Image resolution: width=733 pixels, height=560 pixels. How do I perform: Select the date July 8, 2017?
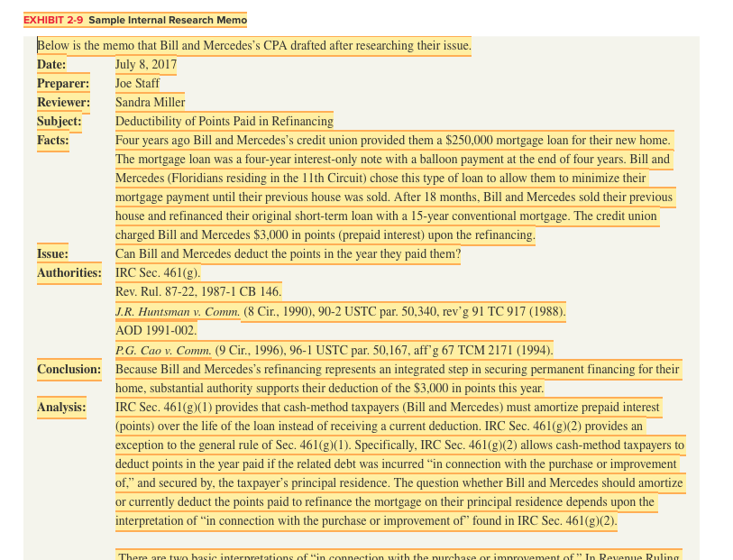(x=144, y=64)
